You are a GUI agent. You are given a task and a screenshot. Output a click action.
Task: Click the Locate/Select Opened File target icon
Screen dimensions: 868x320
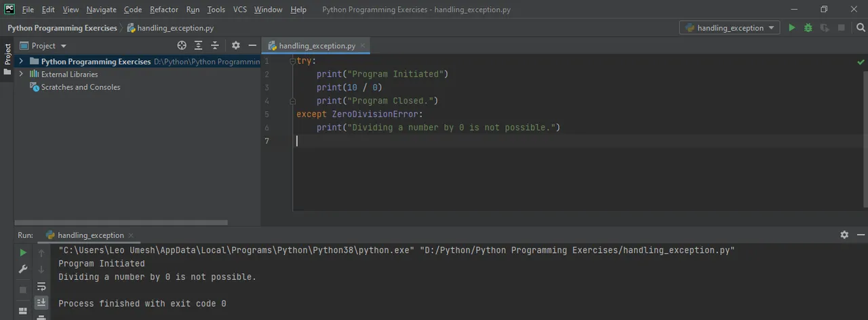pyautogui.click(x=182, y=45)
